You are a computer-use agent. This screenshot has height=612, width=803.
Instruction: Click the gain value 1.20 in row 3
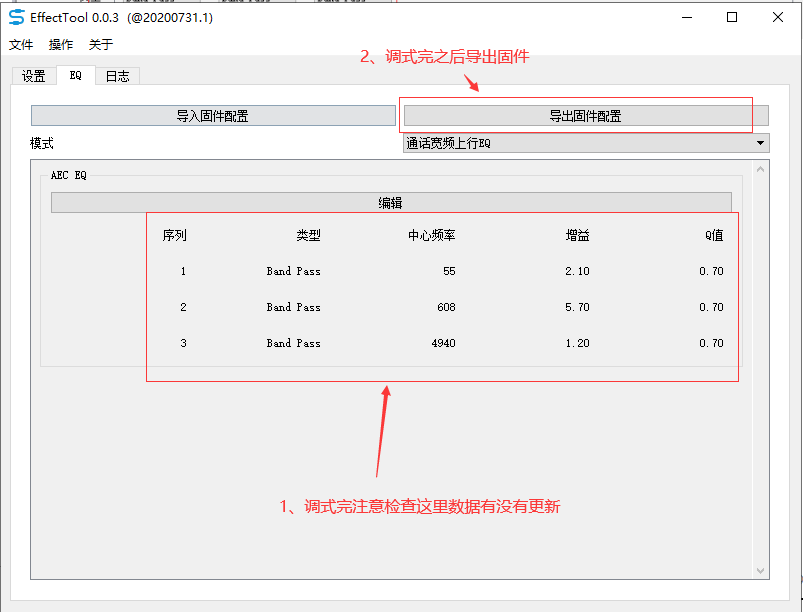(x=577, y=343)
